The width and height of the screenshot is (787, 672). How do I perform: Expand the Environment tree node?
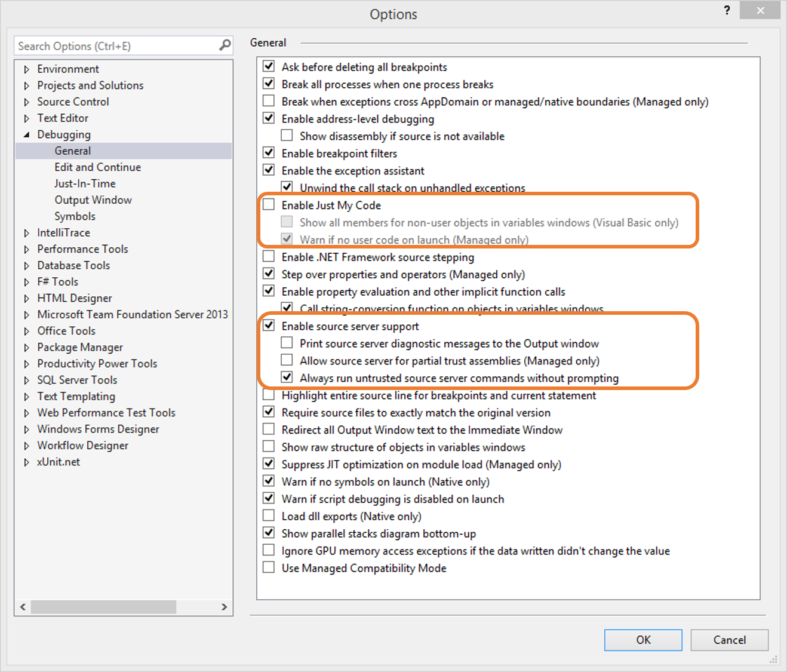[x=27, y=69]
